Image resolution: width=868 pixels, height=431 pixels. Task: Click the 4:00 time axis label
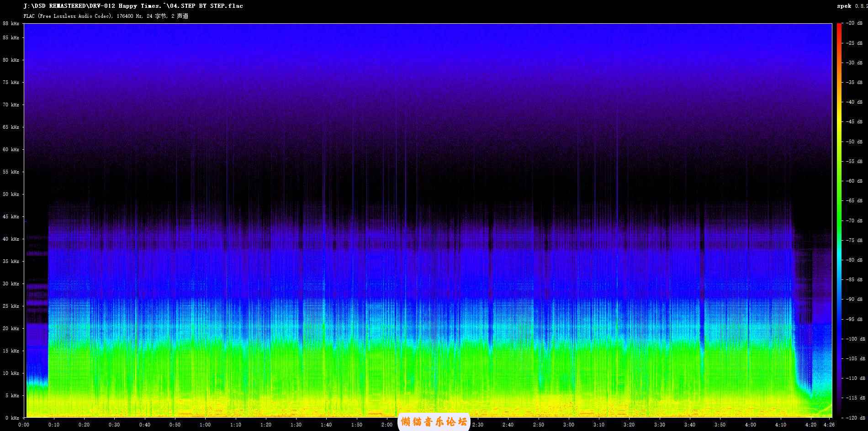click(751, 425)
